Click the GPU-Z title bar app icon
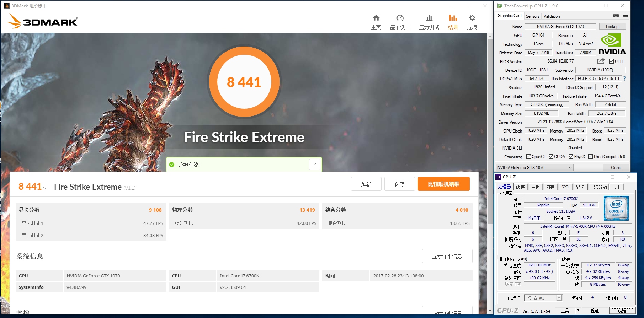The height and width of the screenshot is (318, 644). (x=500, y=6)
